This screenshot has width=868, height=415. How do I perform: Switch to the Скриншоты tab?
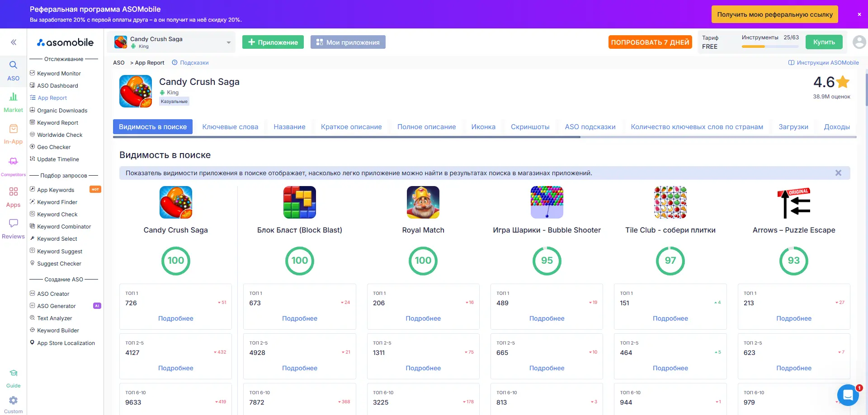click(x=530, y=127)
